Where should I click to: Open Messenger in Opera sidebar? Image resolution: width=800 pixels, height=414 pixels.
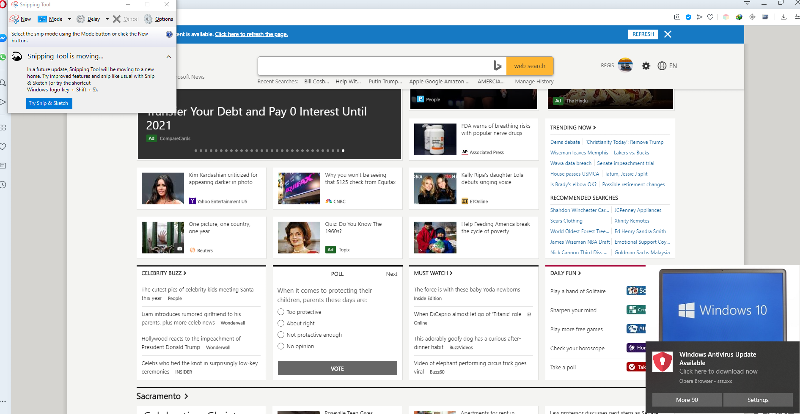(3, 38)
